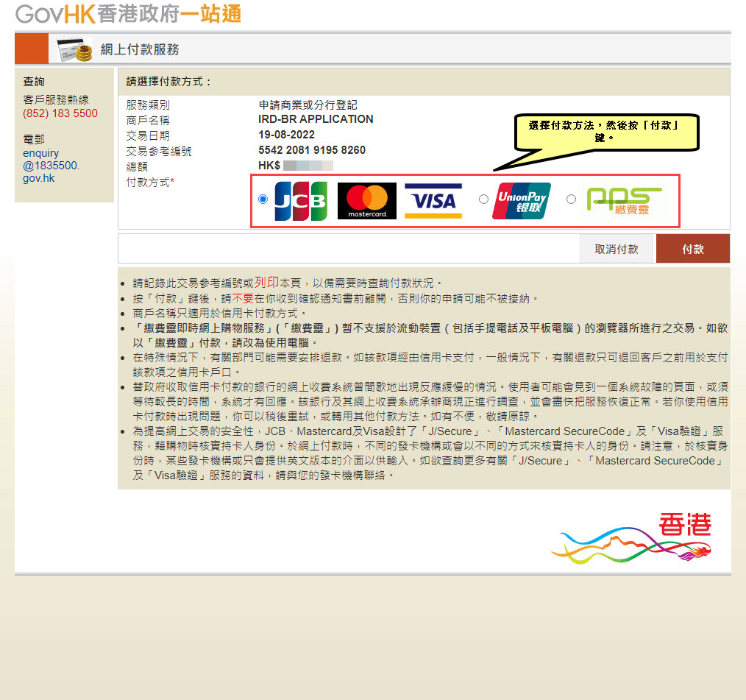Click the 網上付款服務 heading
Viewport: 746px width, 700px height.
140,49
